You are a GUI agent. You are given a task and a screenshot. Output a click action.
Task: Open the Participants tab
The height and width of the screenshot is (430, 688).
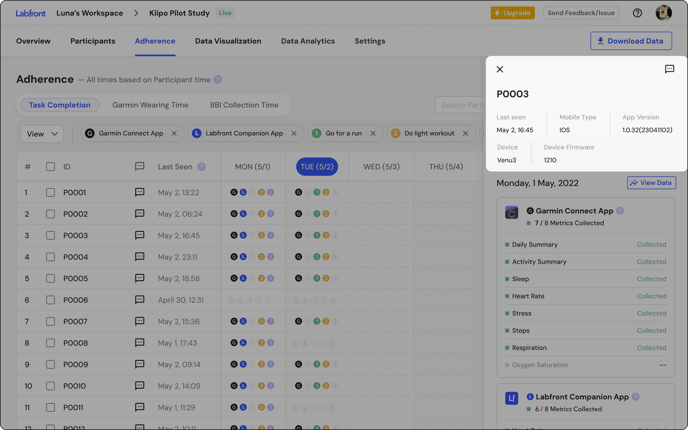pyautogui.click(x=93, y=41)
